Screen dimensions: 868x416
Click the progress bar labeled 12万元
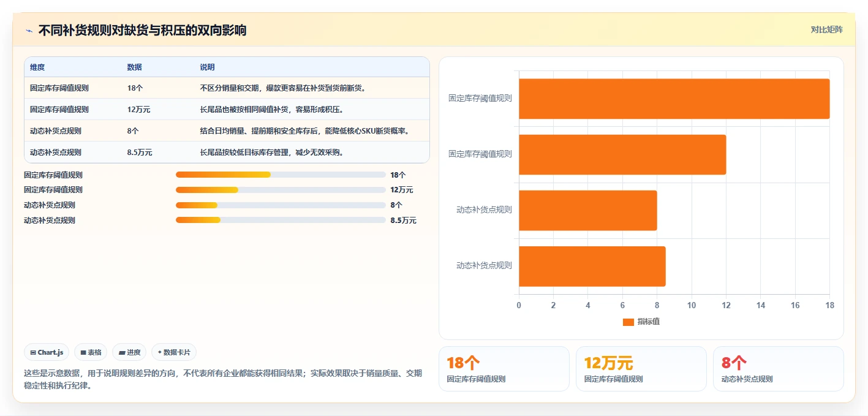[x=281, y=190]
